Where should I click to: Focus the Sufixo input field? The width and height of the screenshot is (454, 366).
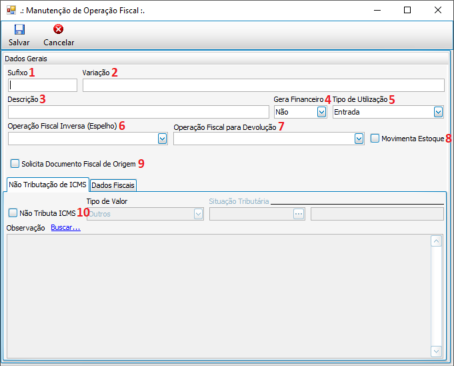[x=43, y=85]
